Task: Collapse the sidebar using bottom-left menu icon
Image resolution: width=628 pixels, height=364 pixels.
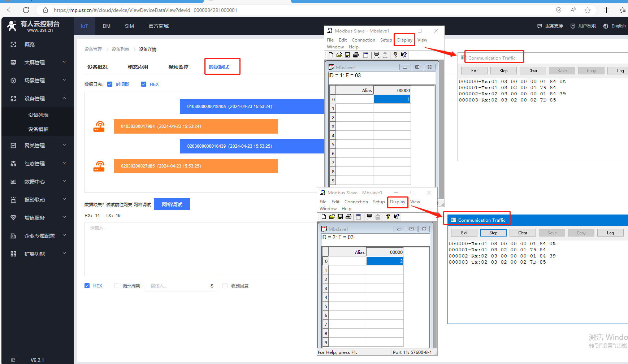Action: click(13, 360)
